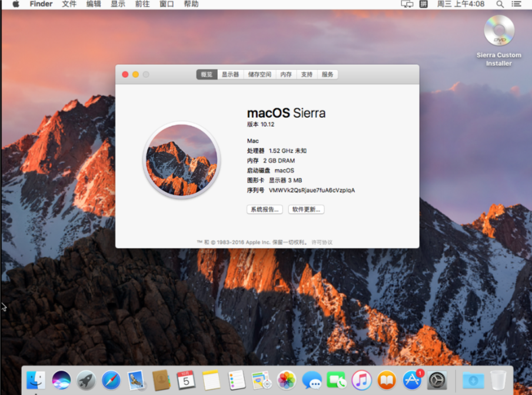This screenshot has width=532, height=395.
Task: Click serial number VMWVk2QsRjaue7fuA6cVzpIqA
Action: 312,190
